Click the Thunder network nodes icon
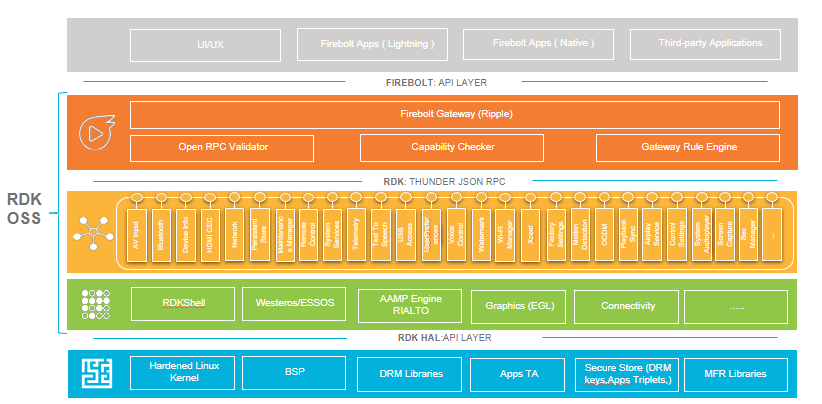Screen dimensions: 822x404 coord(93,233)
